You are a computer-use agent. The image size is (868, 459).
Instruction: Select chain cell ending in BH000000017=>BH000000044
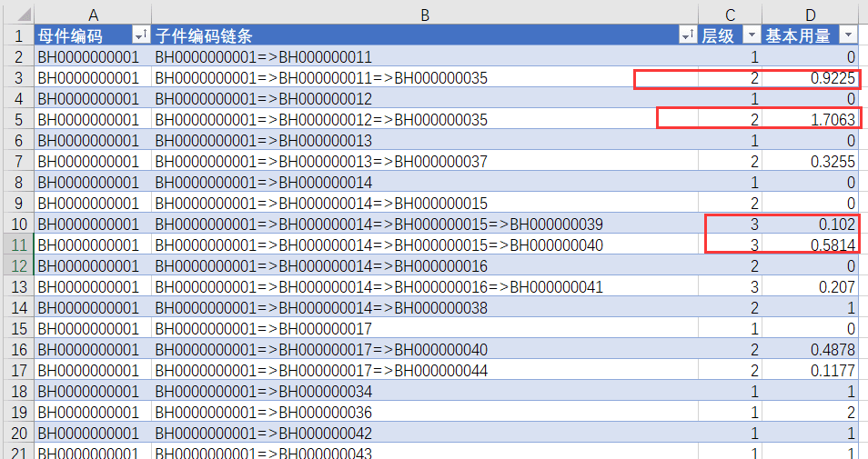click(425, 370)
